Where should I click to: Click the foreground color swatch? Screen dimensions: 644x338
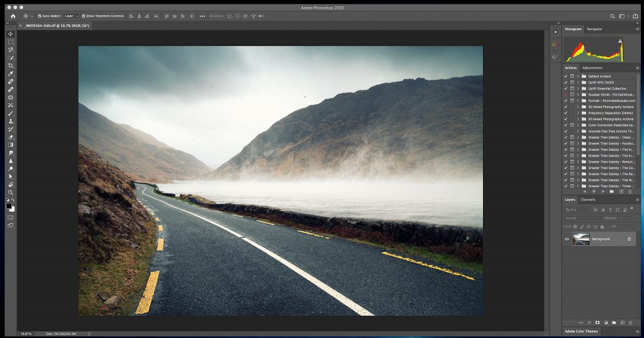tap(9, 205)
